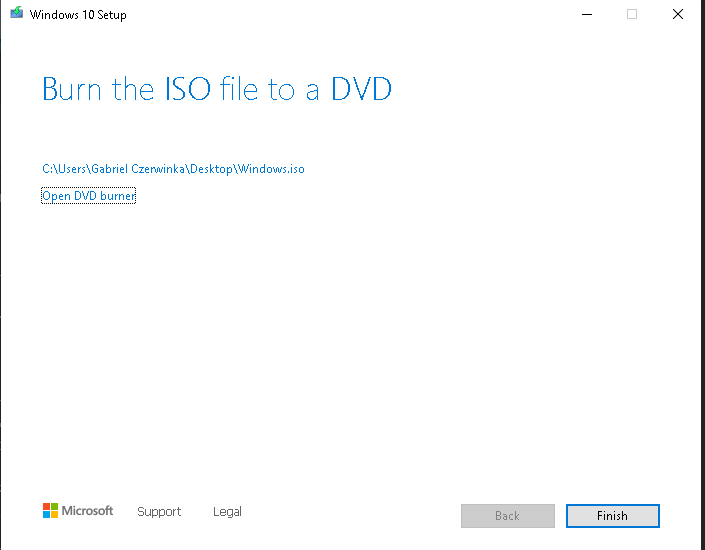The width and height of the screenshot is (705, 550).
Task: Click the Microsoft logo
Action: (x=78, y=511)
